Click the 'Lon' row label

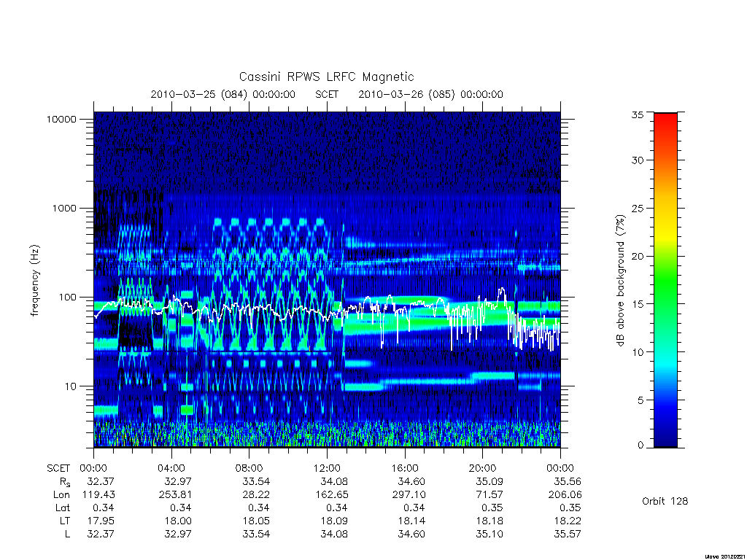[61, 495]
